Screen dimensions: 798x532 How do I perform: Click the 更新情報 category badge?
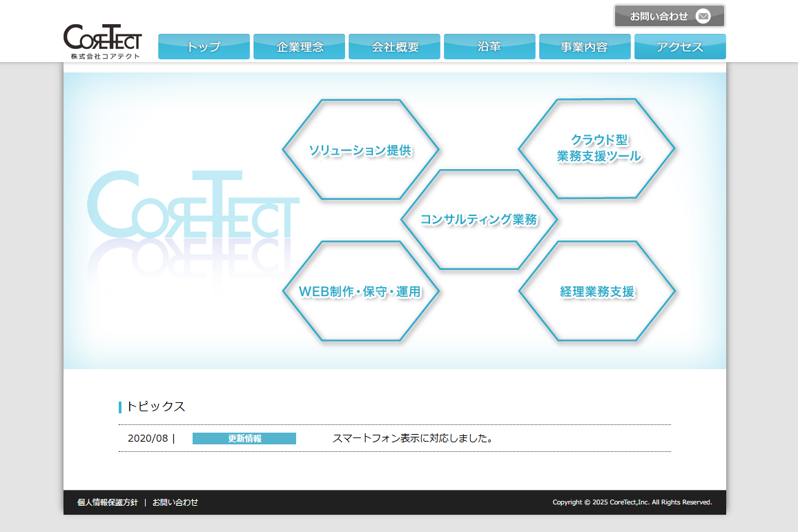pos(244,437)
